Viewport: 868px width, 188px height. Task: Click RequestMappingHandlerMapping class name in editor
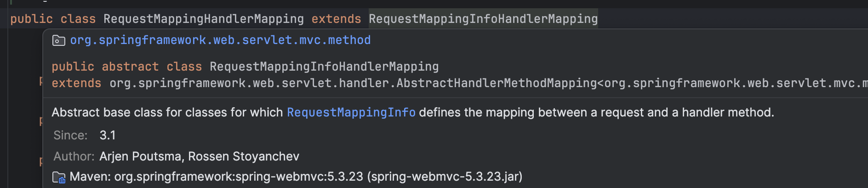204,19
